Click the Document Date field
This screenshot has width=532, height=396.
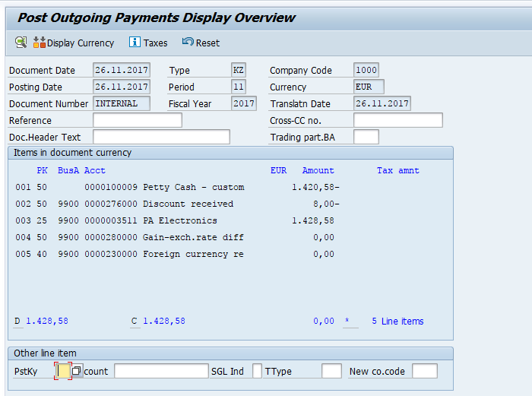[x=122, y=70]
